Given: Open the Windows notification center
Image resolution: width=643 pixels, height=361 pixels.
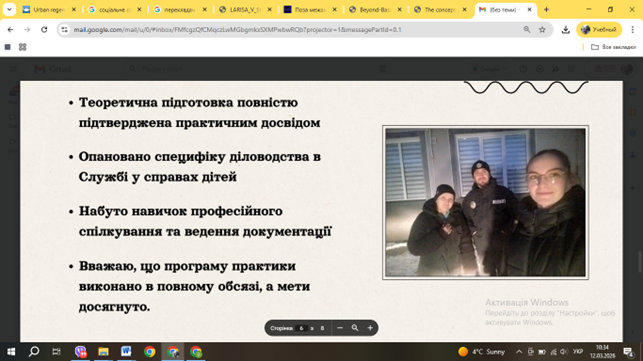Looking at the screenshot, I should click(x=627, y=352).
